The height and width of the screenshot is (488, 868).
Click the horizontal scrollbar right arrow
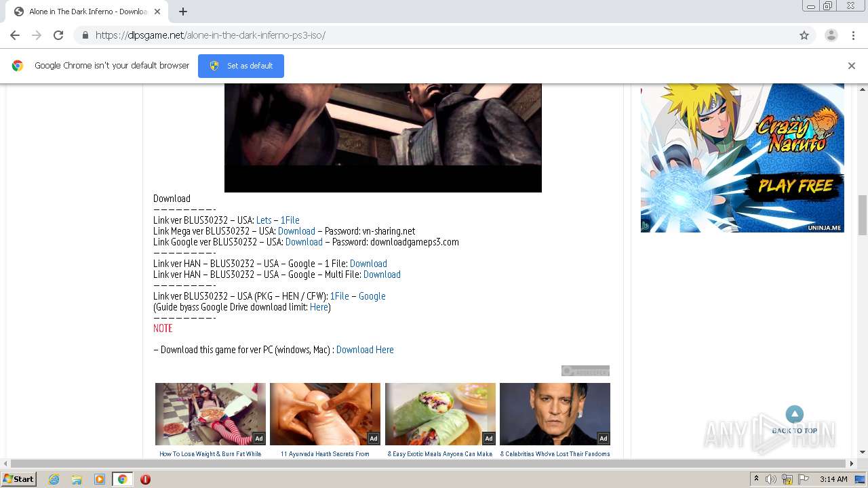pos(852,464)
